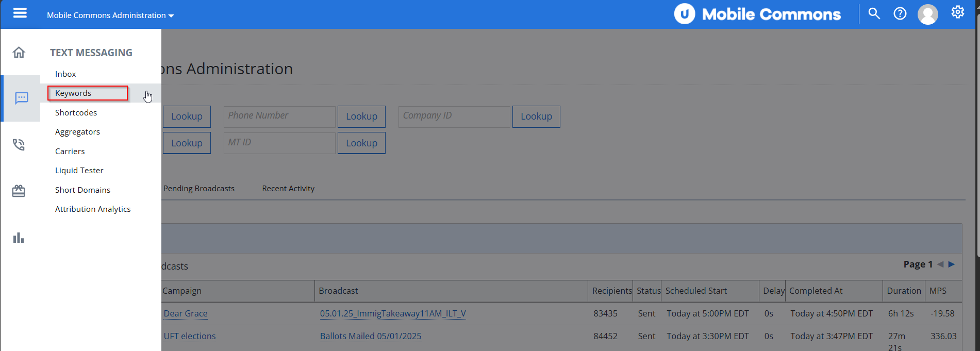980x351 pixels.
Task: Click Lookup button beside Company ID
Action: click(536, 116)
